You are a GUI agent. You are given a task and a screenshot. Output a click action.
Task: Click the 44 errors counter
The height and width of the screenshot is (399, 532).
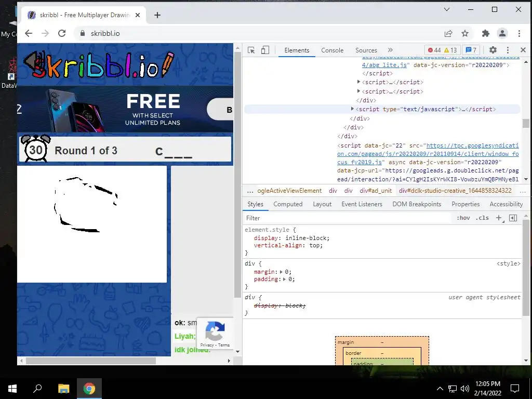[434, 50]
